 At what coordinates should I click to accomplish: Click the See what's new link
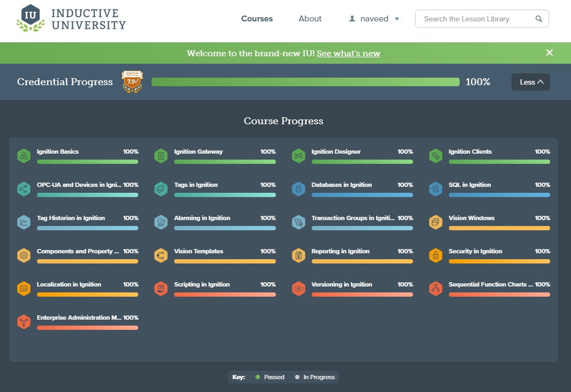[348, 54]
